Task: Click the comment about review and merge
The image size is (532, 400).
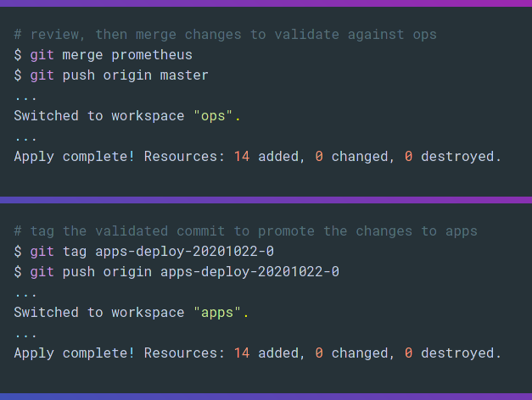Action: (x=225, y=35)
